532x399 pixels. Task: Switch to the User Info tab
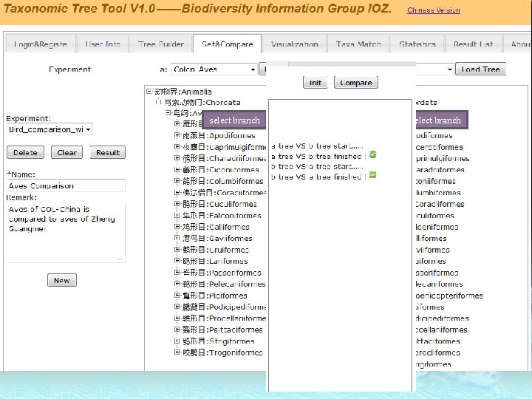coord(103,44)
